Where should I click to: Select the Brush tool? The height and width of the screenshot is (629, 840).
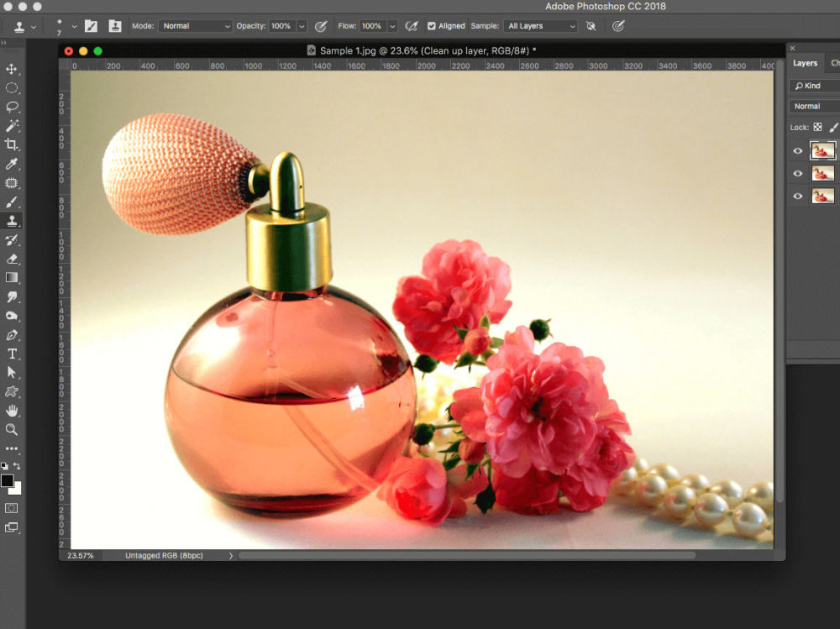pyautogui.click(x=11, y=202)
